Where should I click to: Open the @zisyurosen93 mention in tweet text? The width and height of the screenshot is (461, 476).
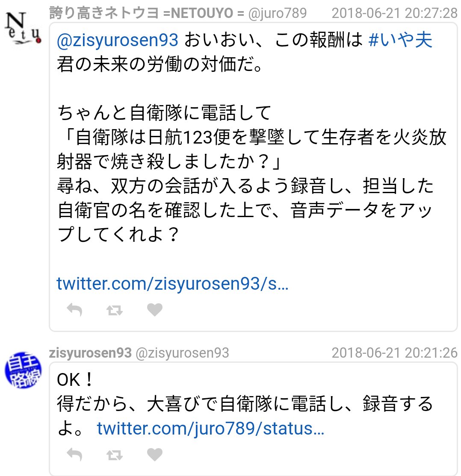tap(117, 40)
